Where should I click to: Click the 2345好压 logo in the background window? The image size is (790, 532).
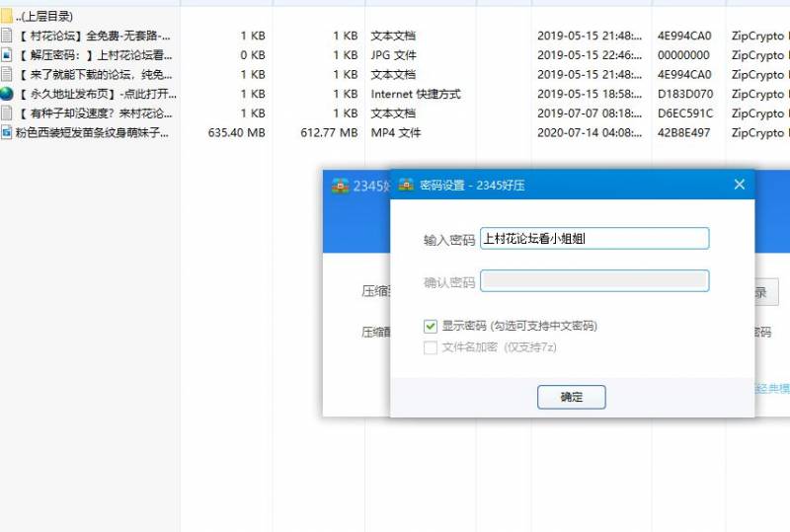340,186
